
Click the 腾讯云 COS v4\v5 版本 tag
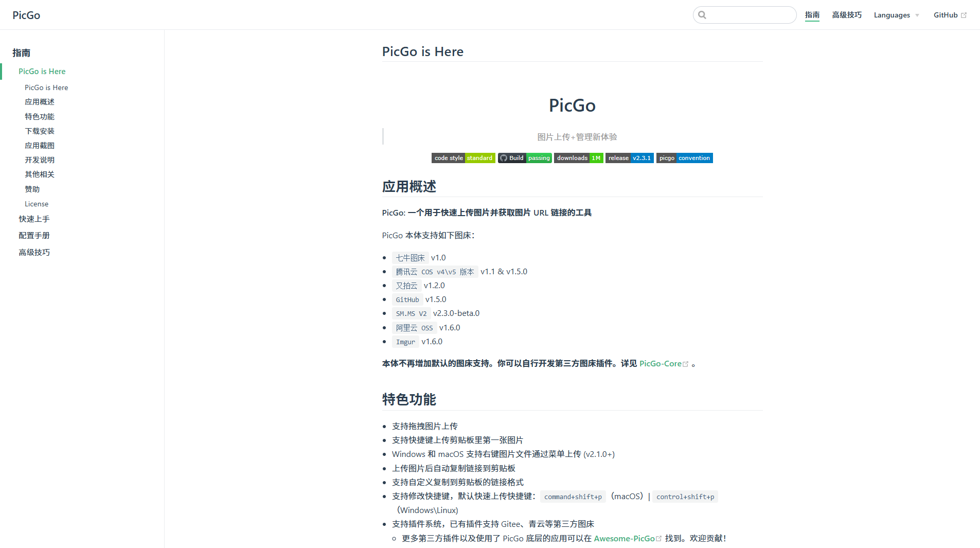click(435, 272)
